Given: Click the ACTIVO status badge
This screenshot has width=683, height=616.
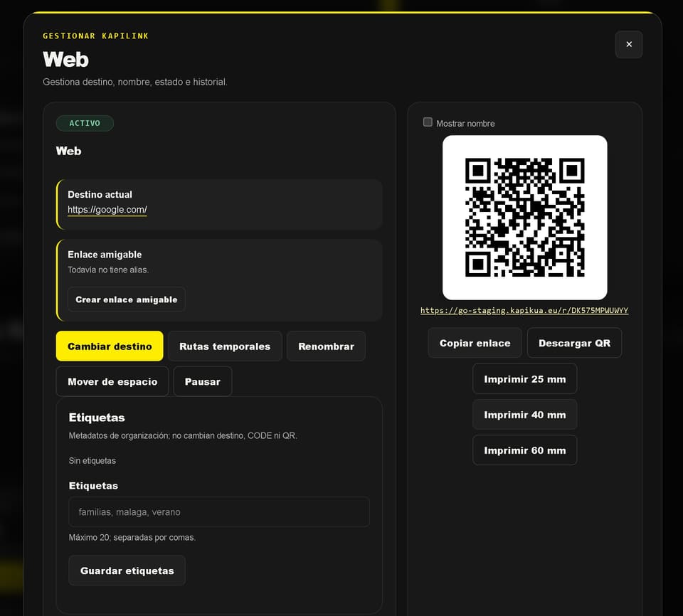Looking at the screenshot, I should point(85,123).
